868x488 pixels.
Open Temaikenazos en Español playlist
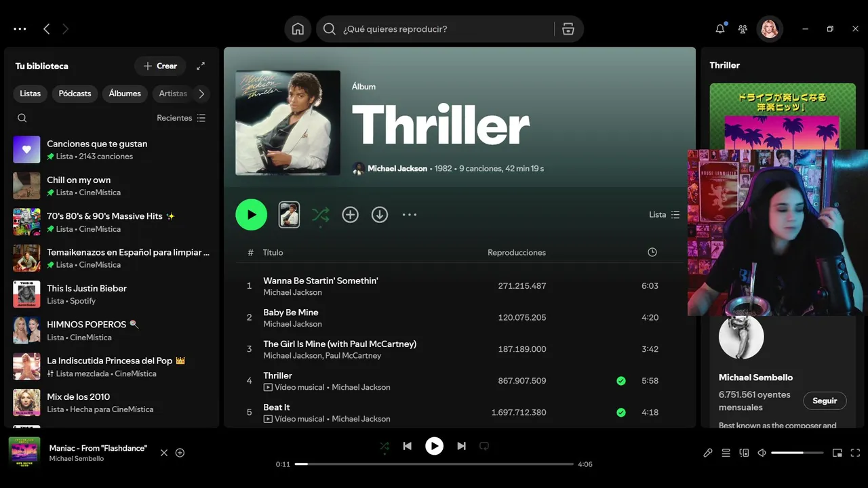tap(112, 258)
